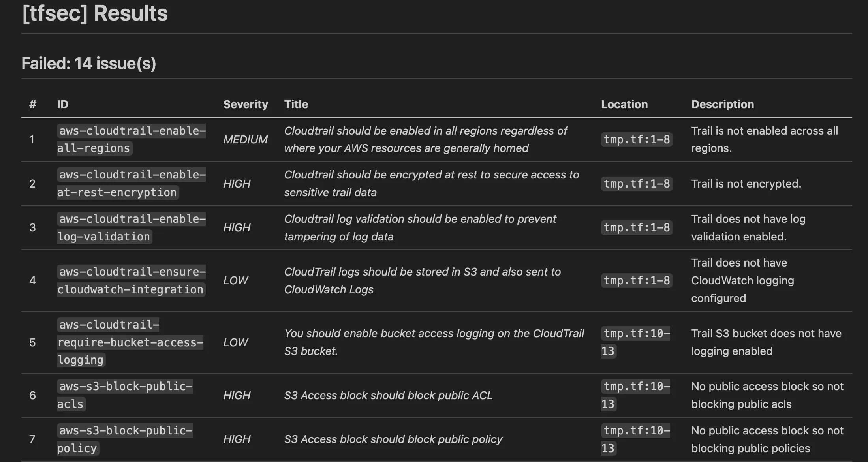Select ID aws-cloudtrail-enable-at-rest-encryption
The height and width of the screenshot is (462, 868).
132,184
